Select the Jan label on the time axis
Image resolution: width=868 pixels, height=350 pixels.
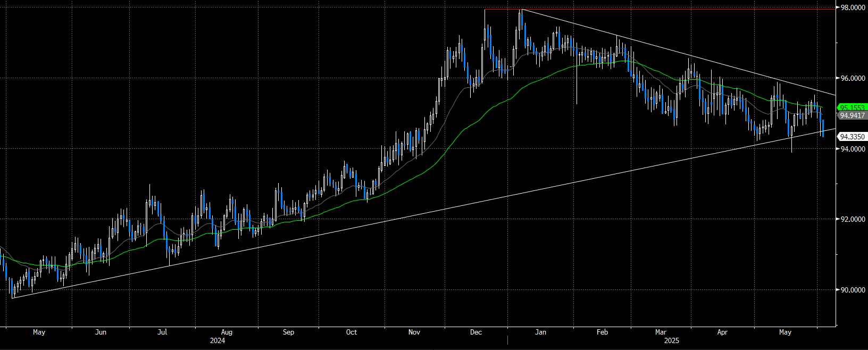(540, 332)
